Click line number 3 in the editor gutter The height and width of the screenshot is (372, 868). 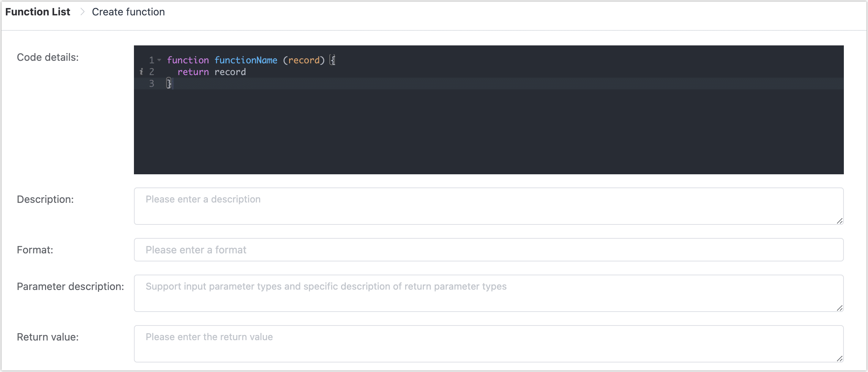(x=151, y=83)
